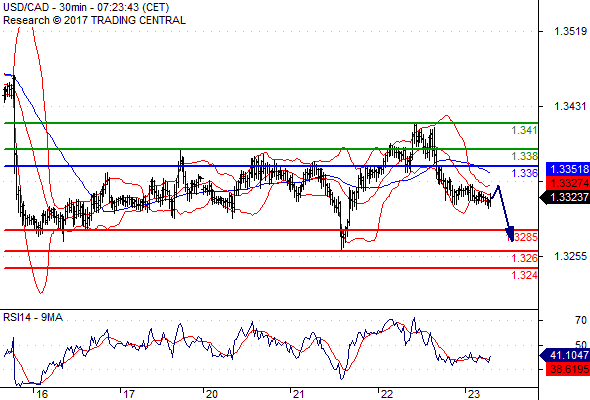Viewport: 590px width, 400px height.
Task: Click the 1.3519 price axis label
Action: point(570,31)
